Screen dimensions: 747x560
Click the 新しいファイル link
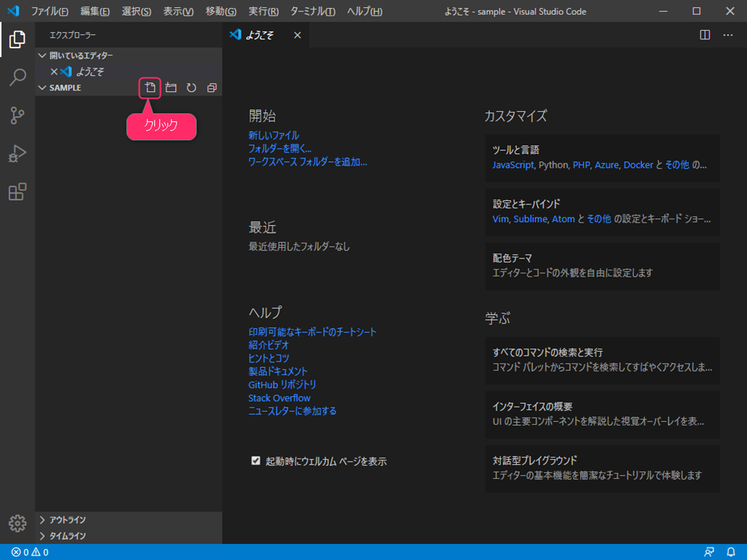pos(274,136)
